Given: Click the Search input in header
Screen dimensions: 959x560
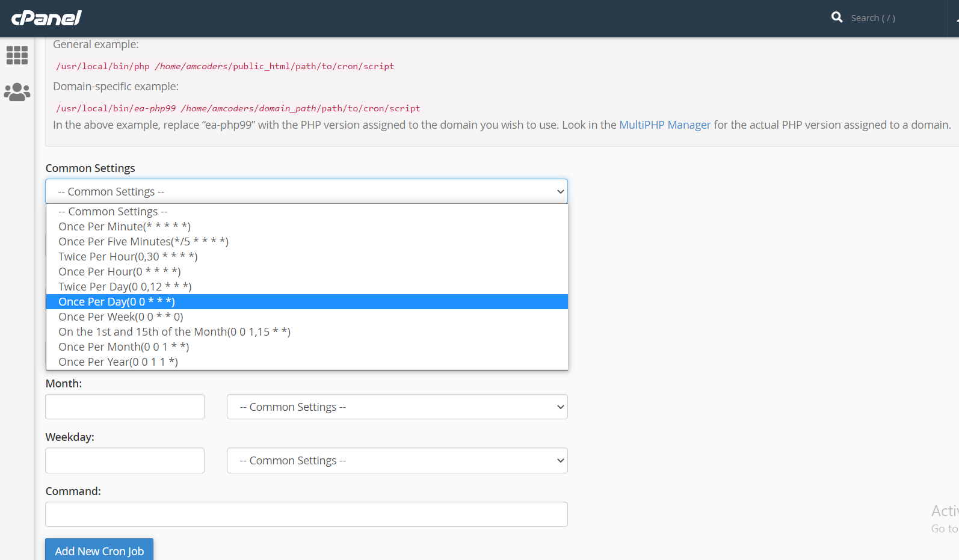Looking at the screenshot, I should tap(890, 18).
